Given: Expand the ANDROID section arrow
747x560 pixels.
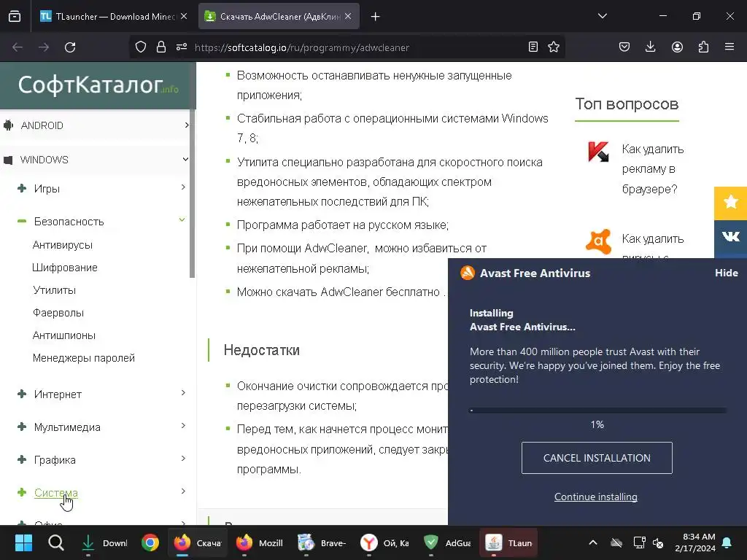Looking at the screenshot, I should [x=186, y=125].
